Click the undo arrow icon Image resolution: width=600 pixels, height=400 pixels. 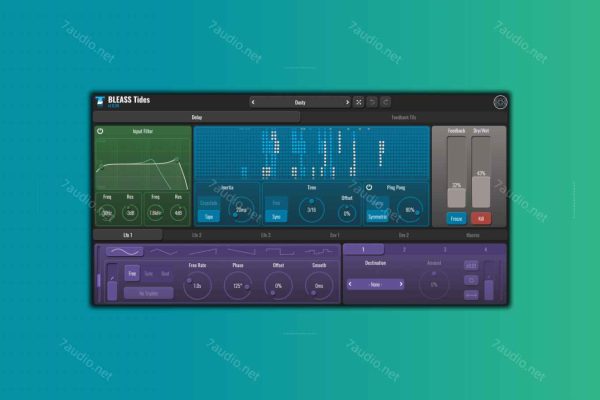(372, 102)
